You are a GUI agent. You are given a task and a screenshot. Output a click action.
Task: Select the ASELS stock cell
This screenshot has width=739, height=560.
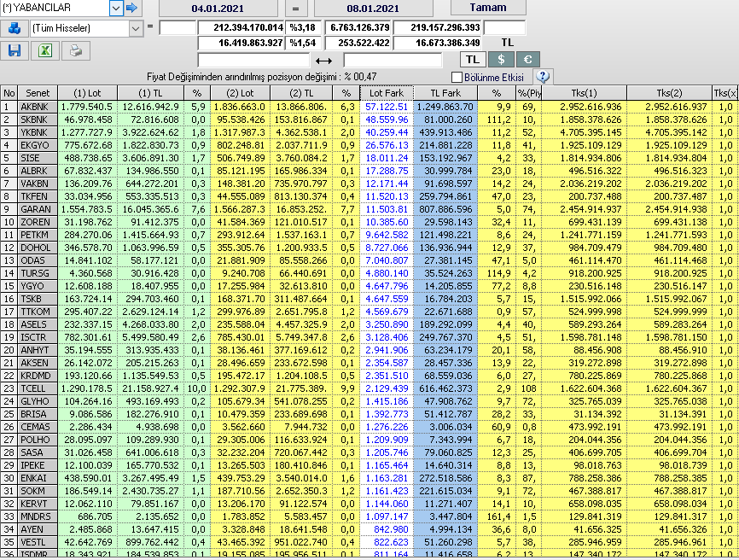pyautogui.click(x=38, y=324)
